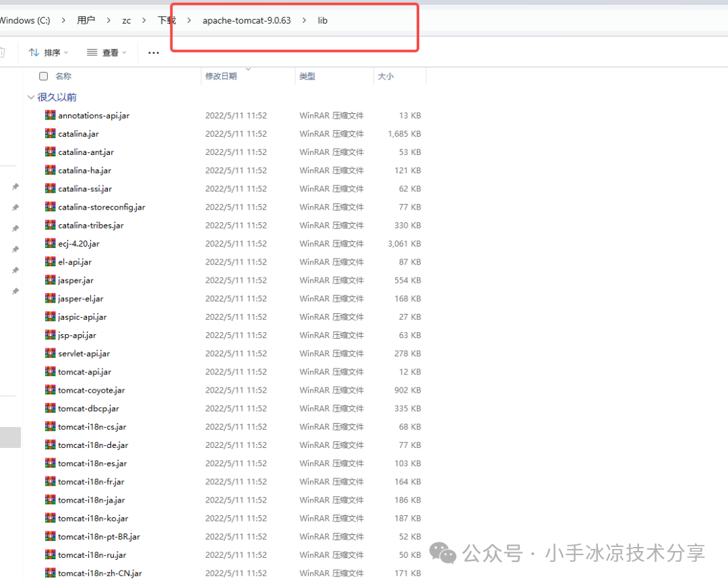The height and width of the screenshot is (582, 728).
Task: Click the 278 KB size cell
Action: (408, 354)
